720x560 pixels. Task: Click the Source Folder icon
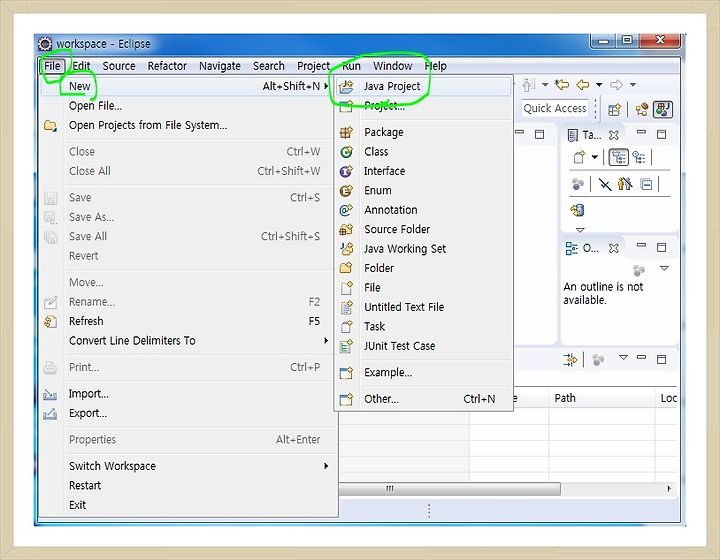pyautogui.click(x=346, y=229)
